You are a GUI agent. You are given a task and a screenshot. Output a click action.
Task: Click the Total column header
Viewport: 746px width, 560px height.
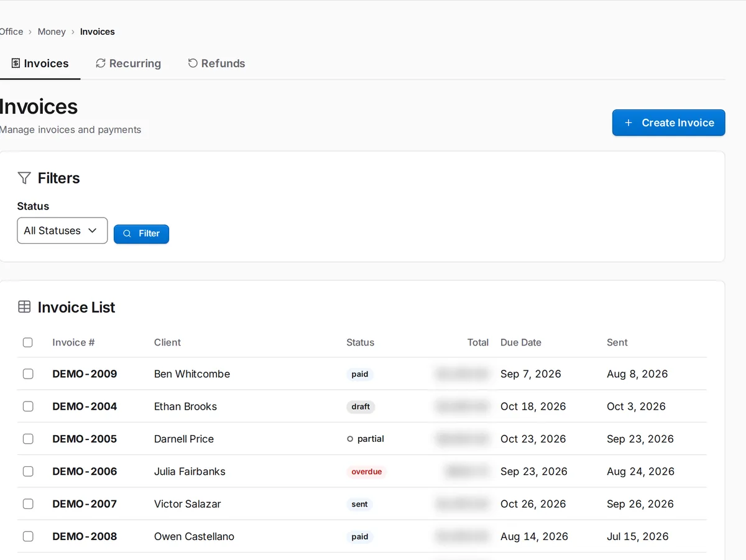(478, 342)
